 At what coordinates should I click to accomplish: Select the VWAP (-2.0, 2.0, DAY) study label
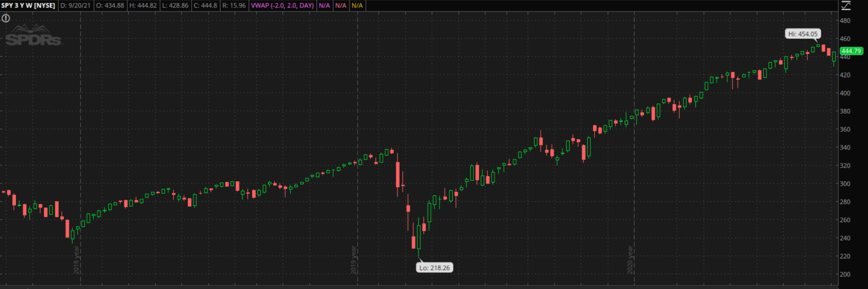click(x=282, y=6)
